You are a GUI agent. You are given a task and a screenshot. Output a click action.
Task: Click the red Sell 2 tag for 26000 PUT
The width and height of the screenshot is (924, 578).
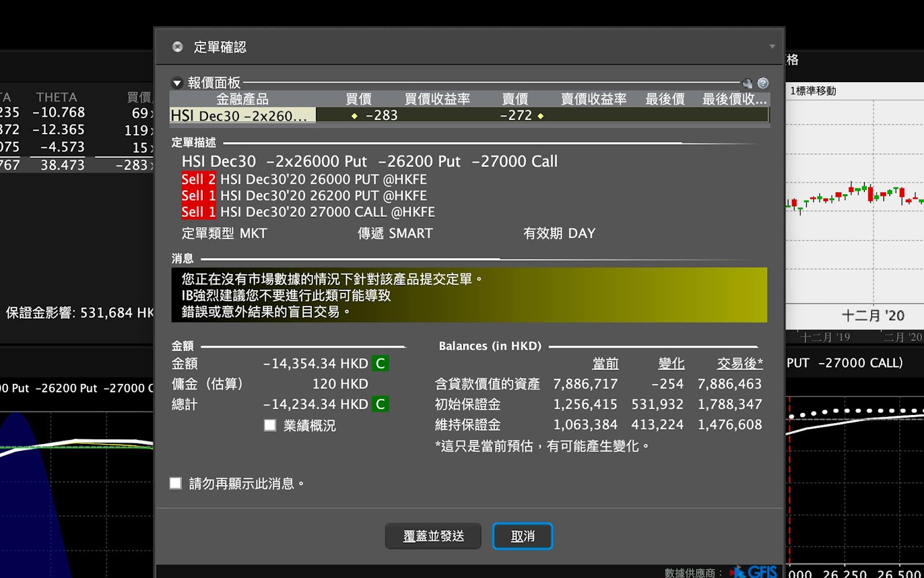coord(199,179)
